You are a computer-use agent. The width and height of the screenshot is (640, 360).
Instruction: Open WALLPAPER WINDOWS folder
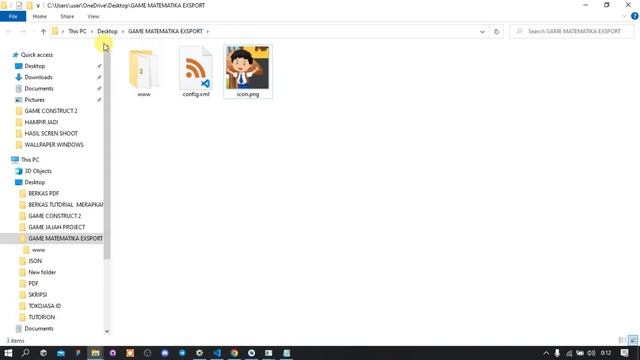coord(54,144)
